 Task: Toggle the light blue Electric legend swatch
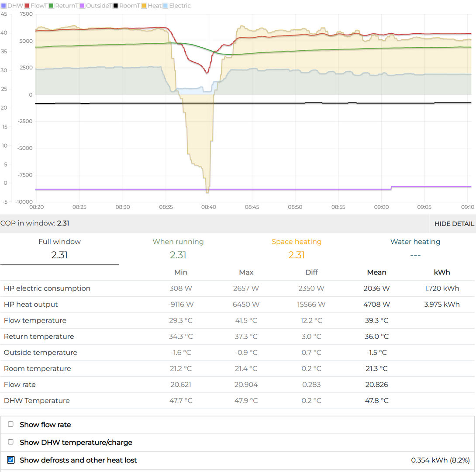point(166,6)
